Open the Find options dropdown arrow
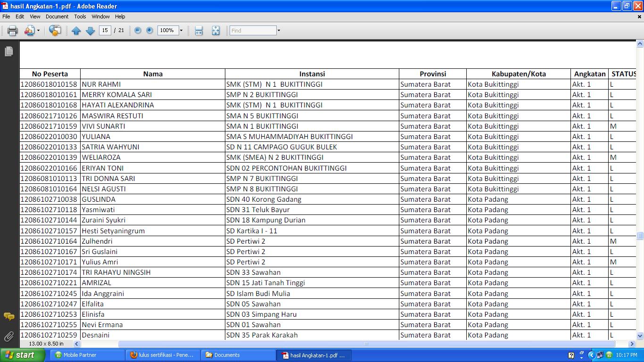 pos(279,30)
